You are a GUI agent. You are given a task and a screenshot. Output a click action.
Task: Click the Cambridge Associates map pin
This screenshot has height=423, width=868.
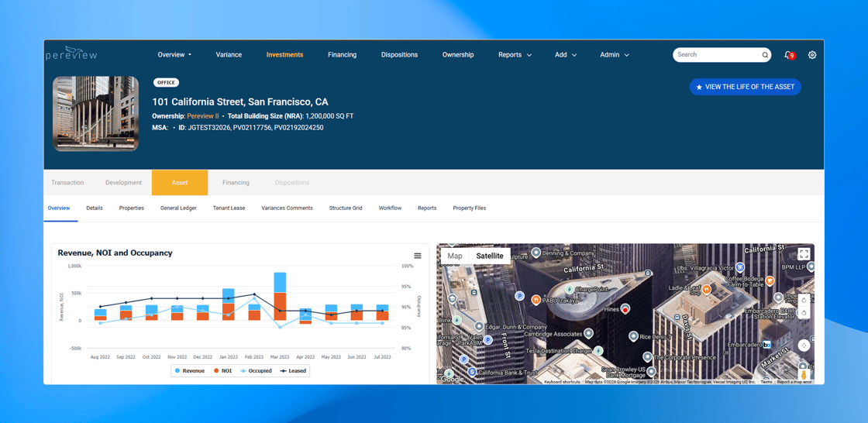[588, 333]
